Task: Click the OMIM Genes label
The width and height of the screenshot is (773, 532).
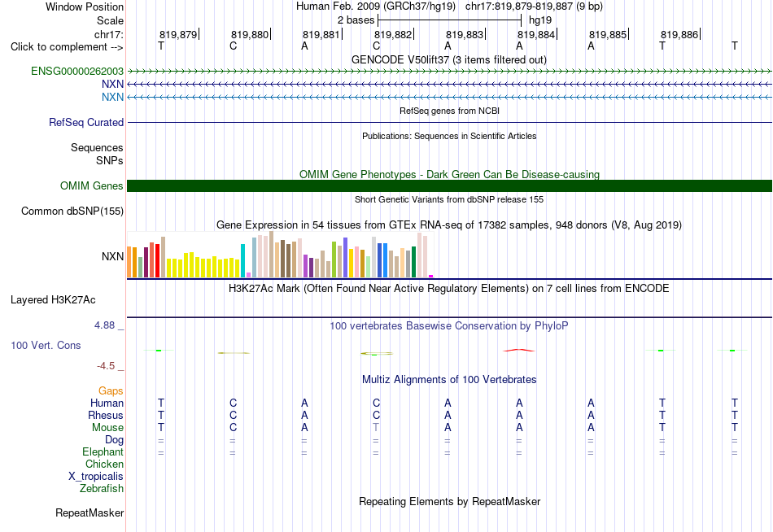Action: click(91, 186)
